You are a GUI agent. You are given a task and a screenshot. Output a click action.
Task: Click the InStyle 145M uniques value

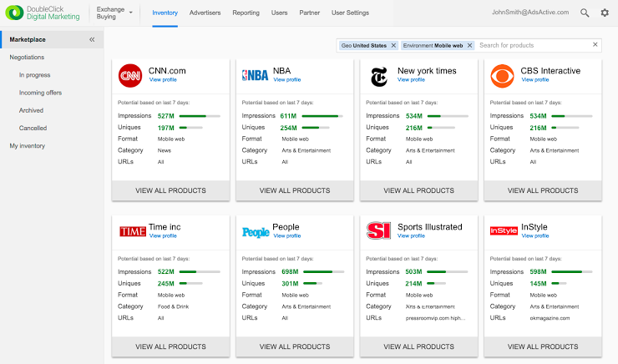(538, 284)
